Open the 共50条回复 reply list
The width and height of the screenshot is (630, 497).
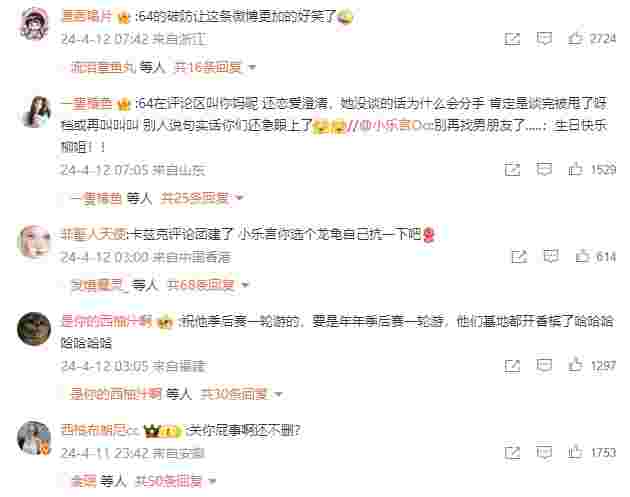pyautogui.click(x=169, y=481)
